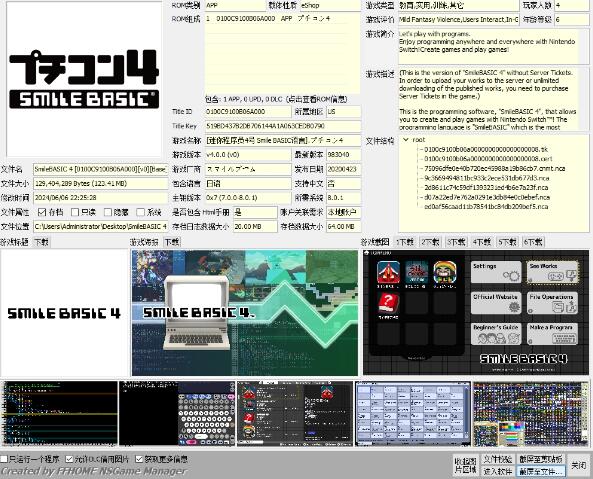The image size is (593, 479).
Task: Open the light blue grid screenshot thumbnail
Action: 413,414
